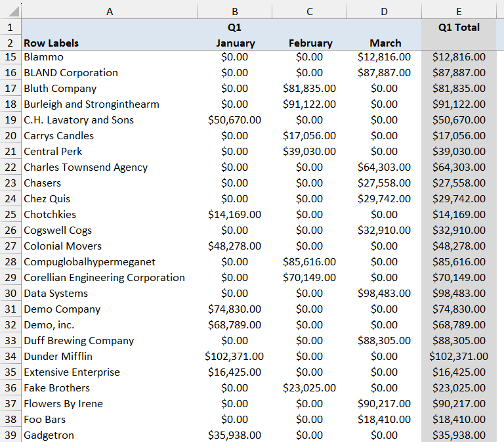The image size is (504, 442).
Task: Click the March column label
Action: pos(385,43)
